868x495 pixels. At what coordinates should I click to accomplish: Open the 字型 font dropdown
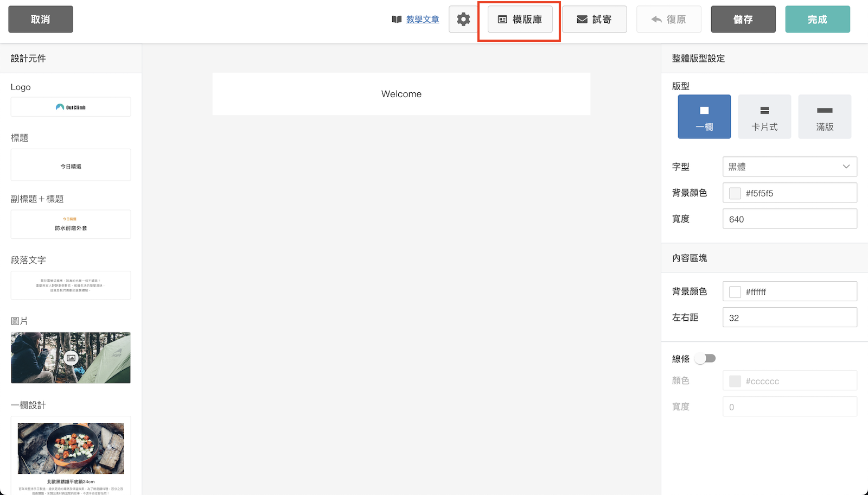(789, 167)
